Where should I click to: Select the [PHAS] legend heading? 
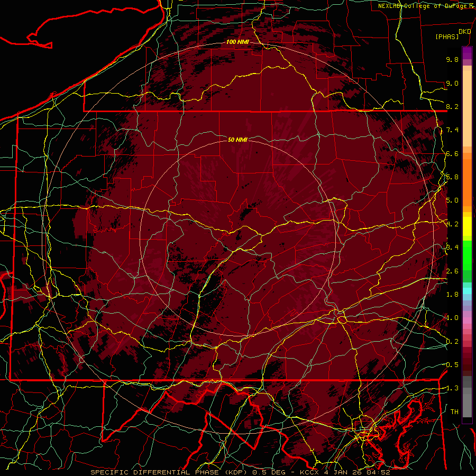447,36
